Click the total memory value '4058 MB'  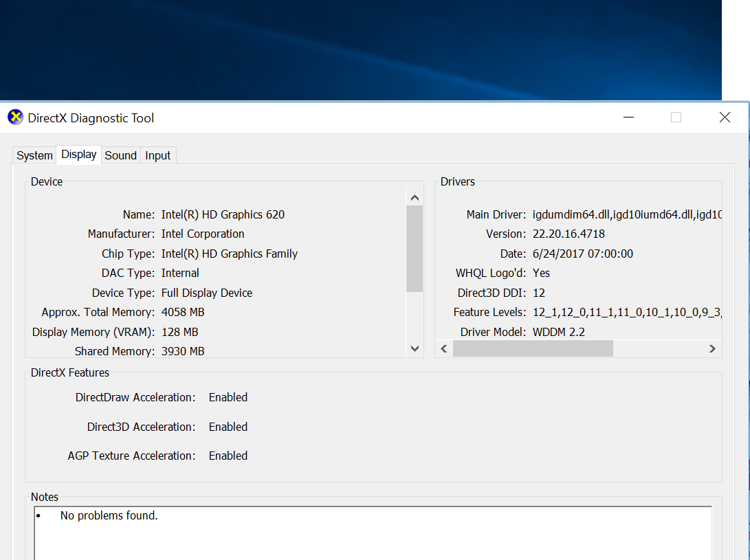click(183, 312)
